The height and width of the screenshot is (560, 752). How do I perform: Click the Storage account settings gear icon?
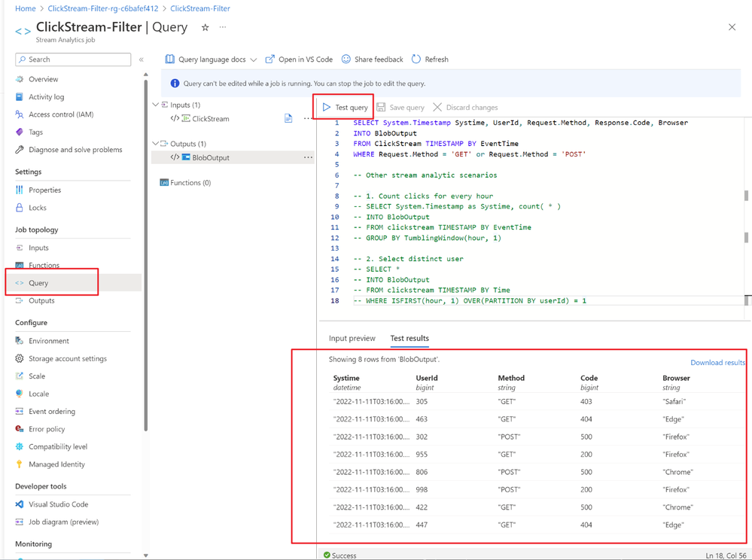[x=19, y=358]
